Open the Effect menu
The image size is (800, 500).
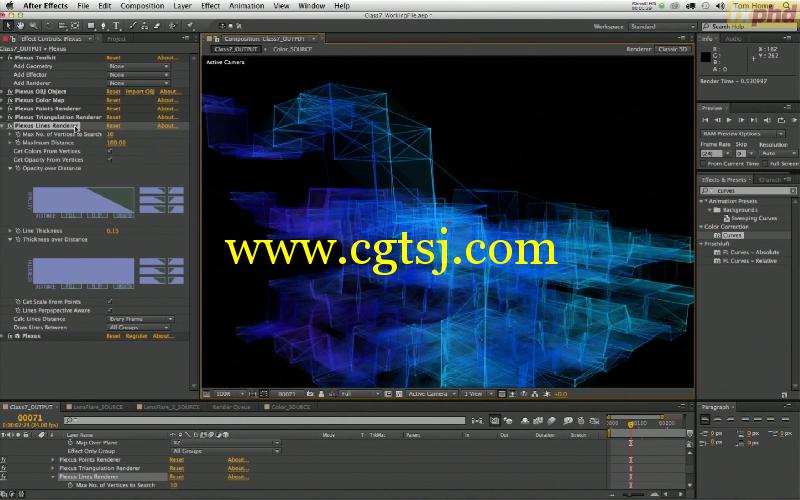210,6
